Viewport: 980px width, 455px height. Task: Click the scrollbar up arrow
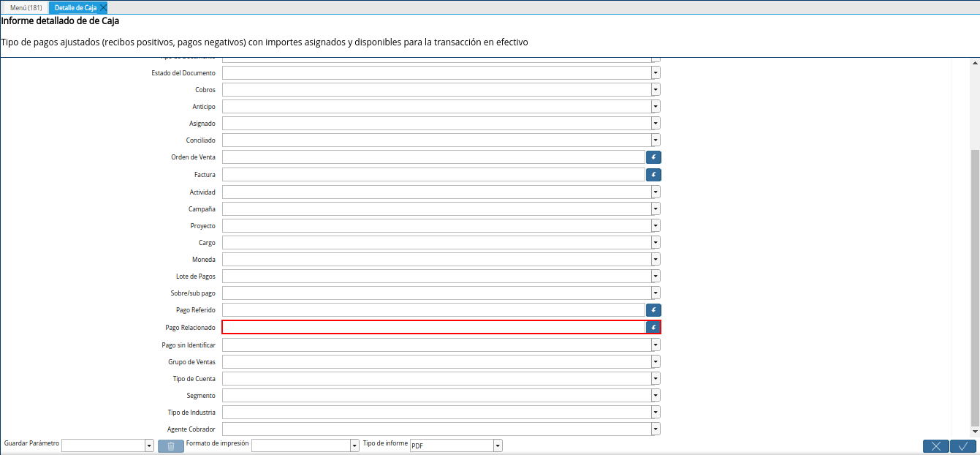click(x=974, y=64)
